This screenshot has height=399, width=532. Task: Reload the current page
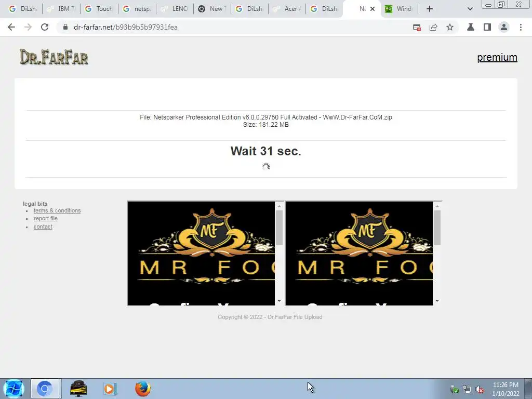tap(45, 27)
